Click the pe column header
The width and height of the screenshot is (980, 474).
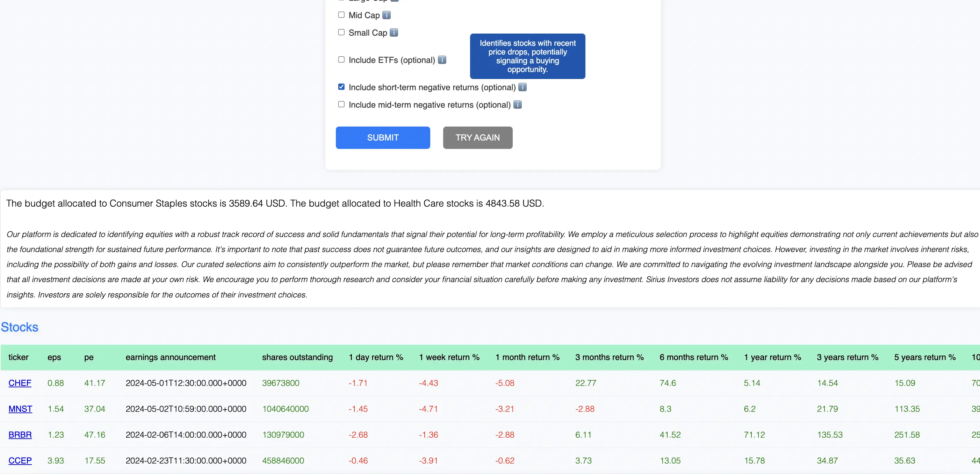coord(89,357)
